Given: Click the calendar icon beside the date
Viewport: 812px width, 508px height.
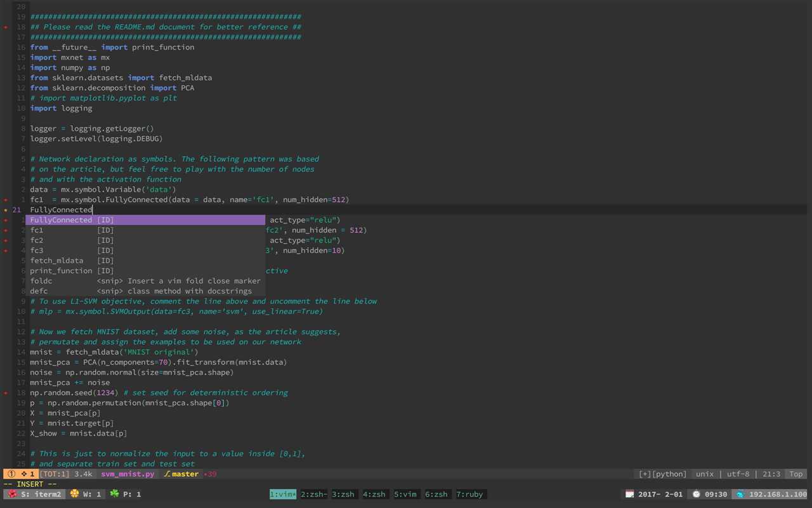Looking at the screenshot, I should click(x=629, y=494).
